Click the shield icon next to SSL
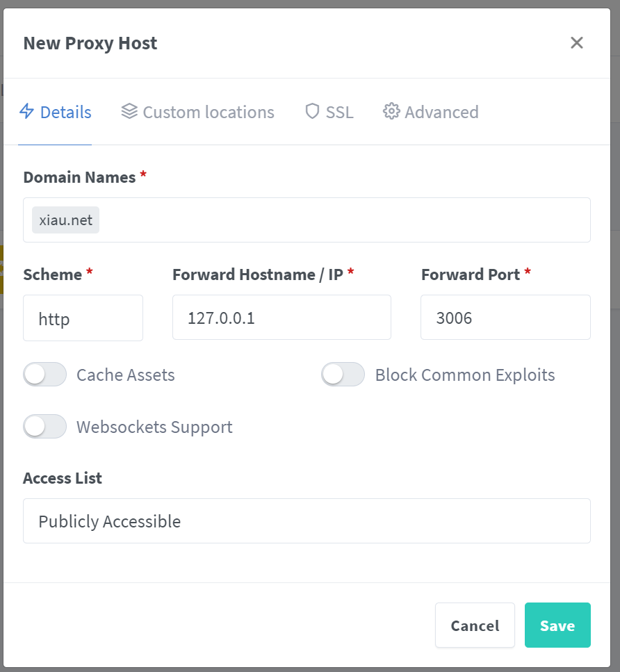The image size is (620, 672). [312, 112]
